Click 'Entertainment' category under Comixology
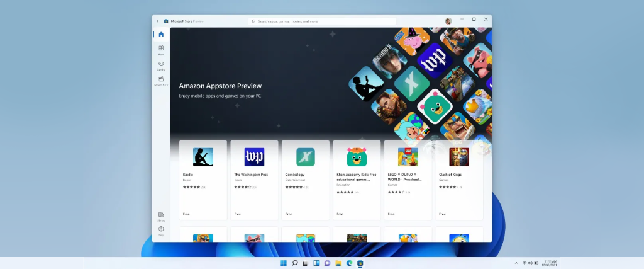Viewport: 644px width, 269px height. coord(296,180)
